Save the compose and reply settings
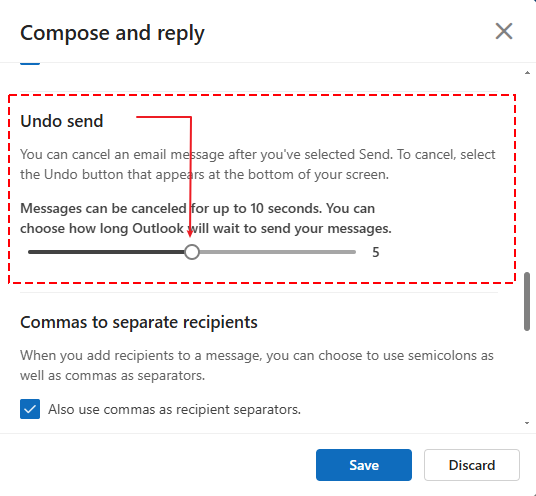This screenshot has height=496, width=536. pyautogui.click(x=364, y=465)
